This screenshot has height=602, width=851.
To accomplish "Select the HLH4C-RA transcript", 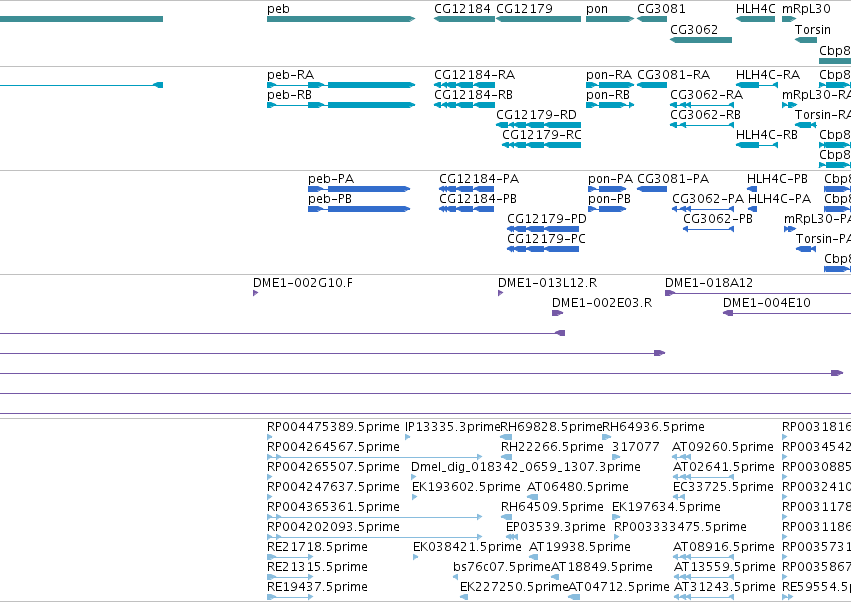I will (x=757, y=85).
